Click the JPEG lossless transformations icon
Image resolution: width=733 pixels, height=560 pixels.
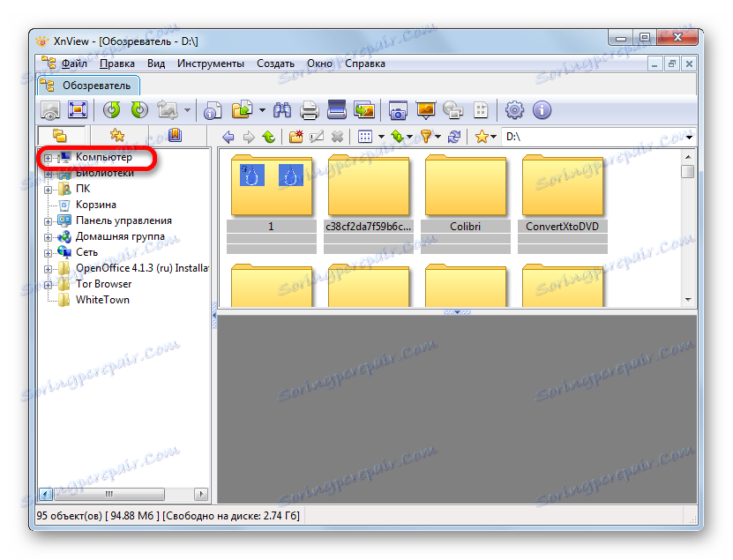[x=167, y=110]
